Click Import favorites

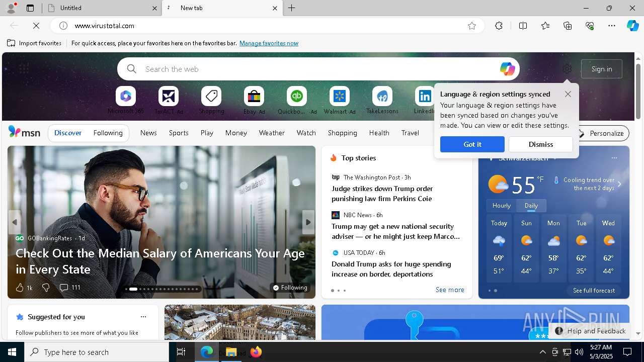pos(34,43)
